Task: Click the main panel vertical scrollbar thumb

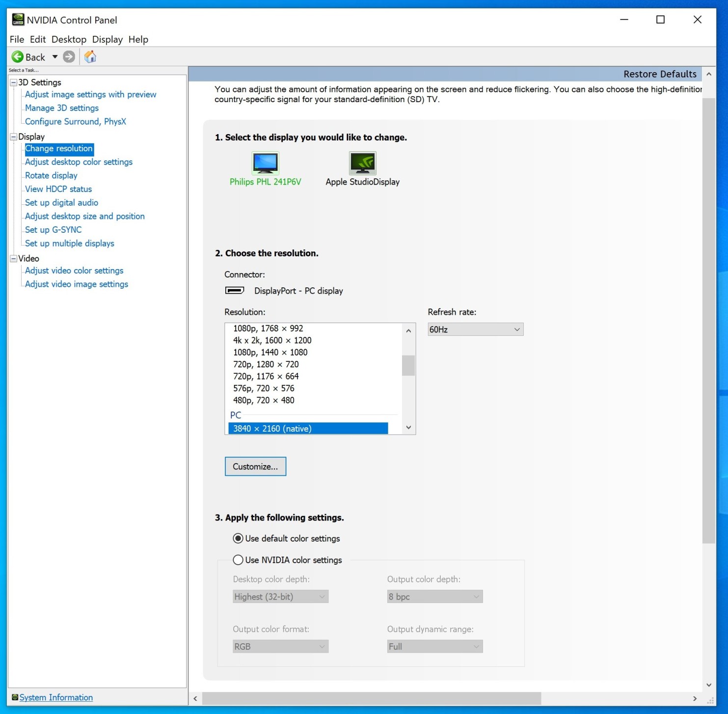Action: [x=709, y=320]
